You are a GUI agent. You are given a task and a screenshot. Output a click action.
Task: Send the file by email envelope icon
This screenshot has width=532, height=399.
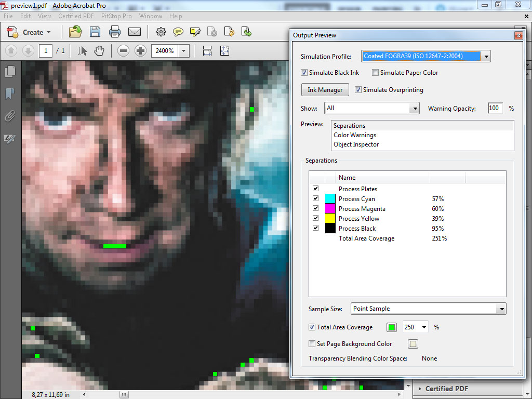click(x=135, y=32)
